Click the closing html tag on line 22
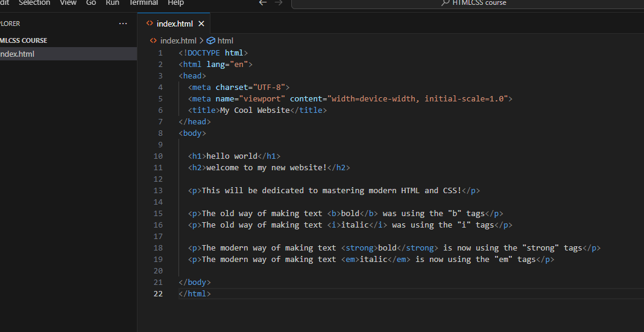The width and height of the screenshot is (644, 332). click(195, 294)
